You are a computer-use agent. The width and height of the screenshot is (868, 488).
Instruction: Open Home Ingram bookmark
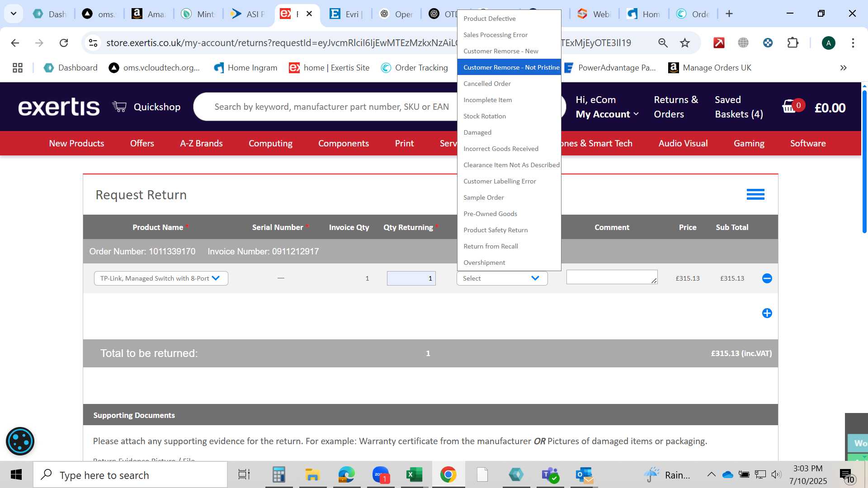click(245, 68)
